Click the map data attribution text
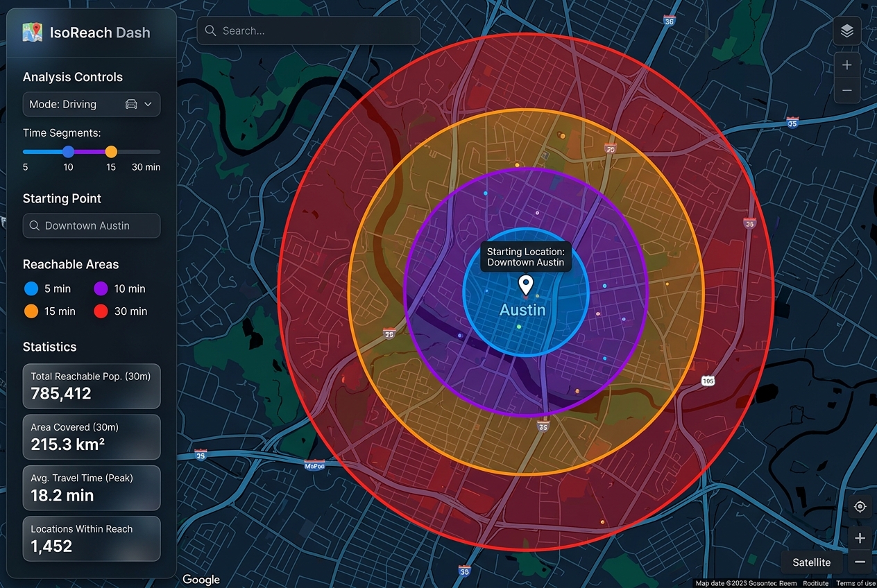 [x=745, y=583]
